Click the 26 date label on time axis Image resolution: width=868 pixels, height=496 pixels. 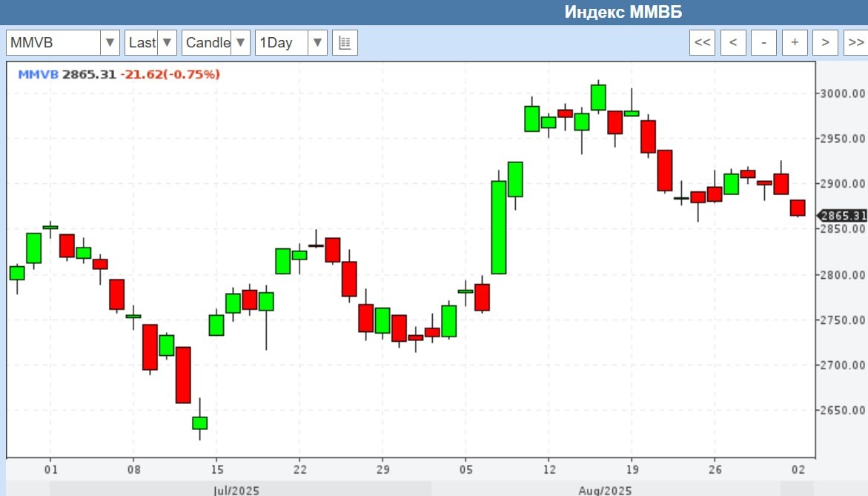coord(715,469)
